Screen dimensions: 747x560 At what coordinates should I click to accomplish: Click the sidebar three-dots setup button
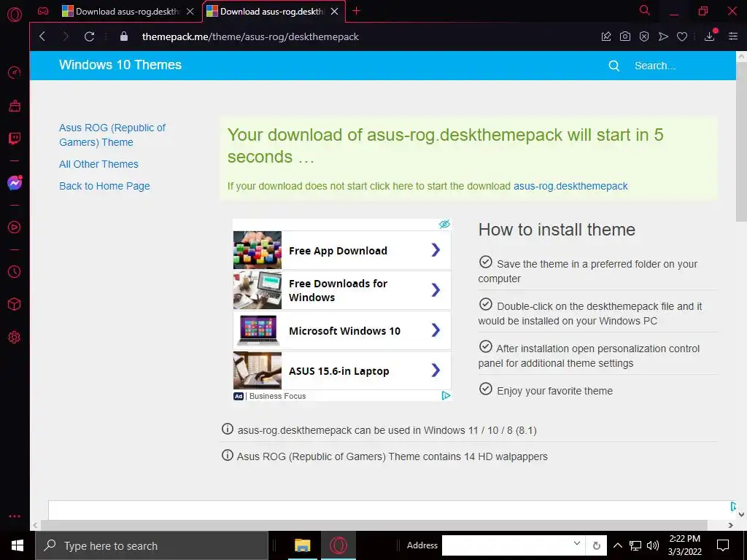pos(15,516)
